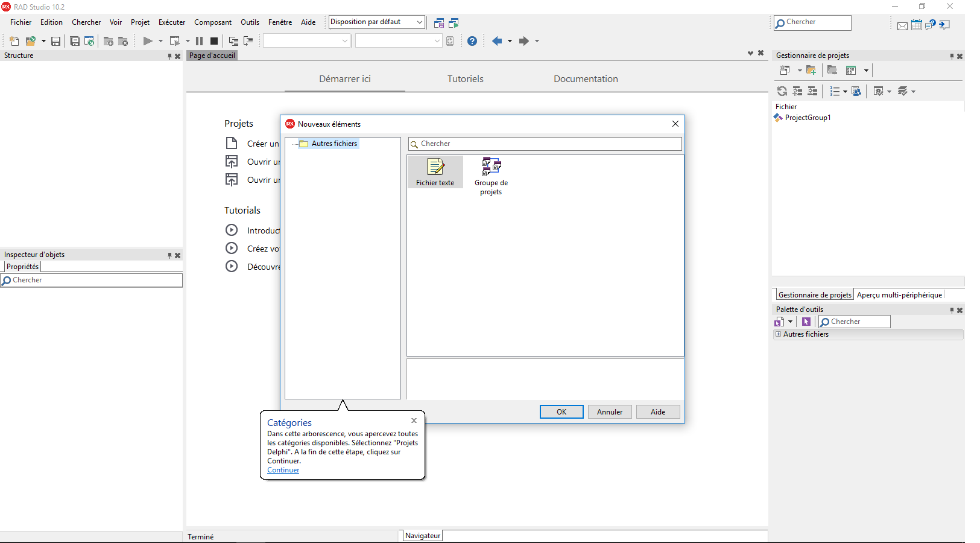Pin the Palette d'outils panel
This screenshot has height=543, width=980.
pos(952,310)
